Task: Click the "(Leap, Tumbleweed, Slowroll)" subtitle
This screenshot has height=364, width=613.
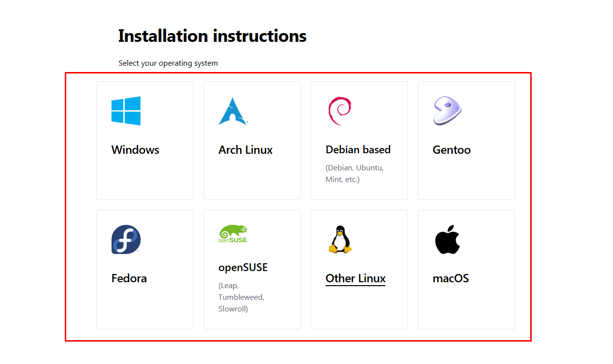Action: coord(241,297)
